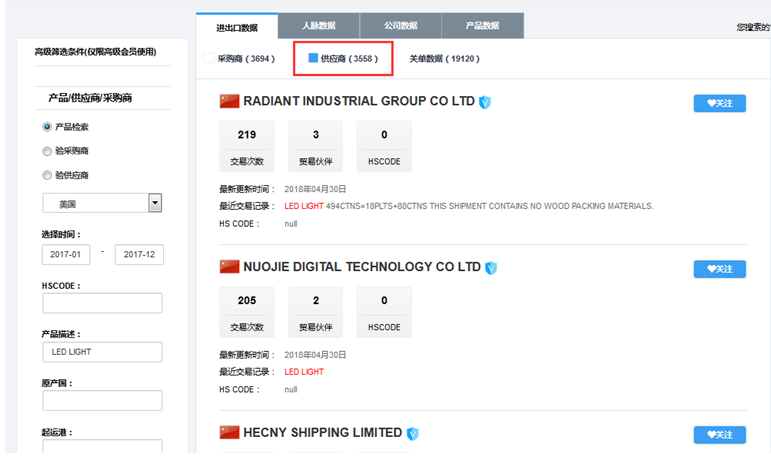771x465 pixels.
Task: Switch to the 公司数据 tab
Action: pos(401,26)
